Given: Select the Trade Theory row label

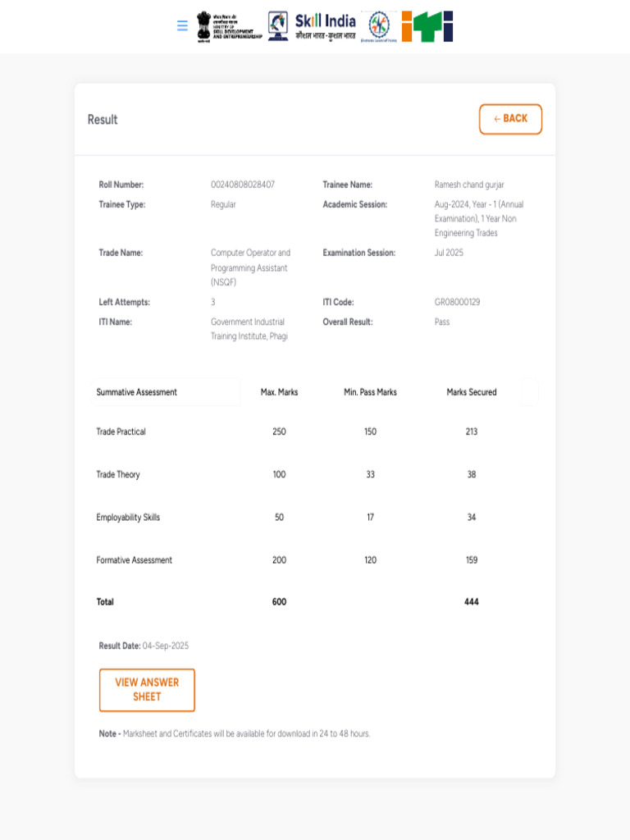Looking at the screenshot, I should 118,475.
